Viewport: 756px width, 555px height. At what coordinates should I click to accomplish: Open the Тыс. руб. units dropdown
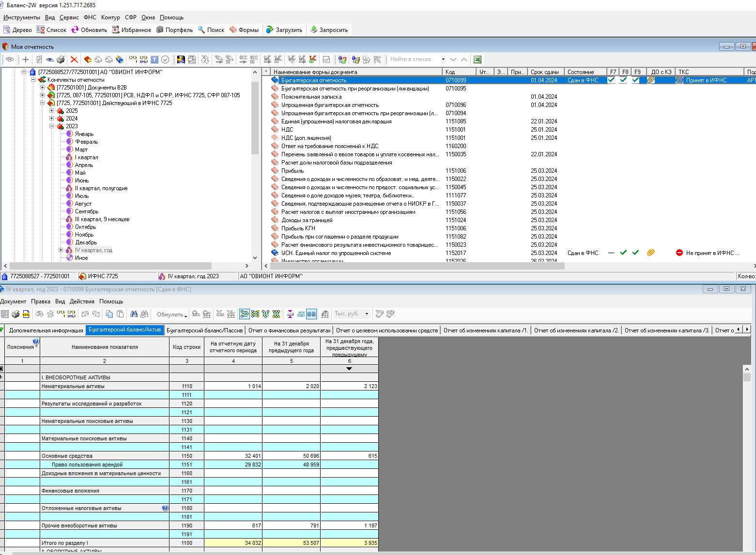tap(367, 314)
